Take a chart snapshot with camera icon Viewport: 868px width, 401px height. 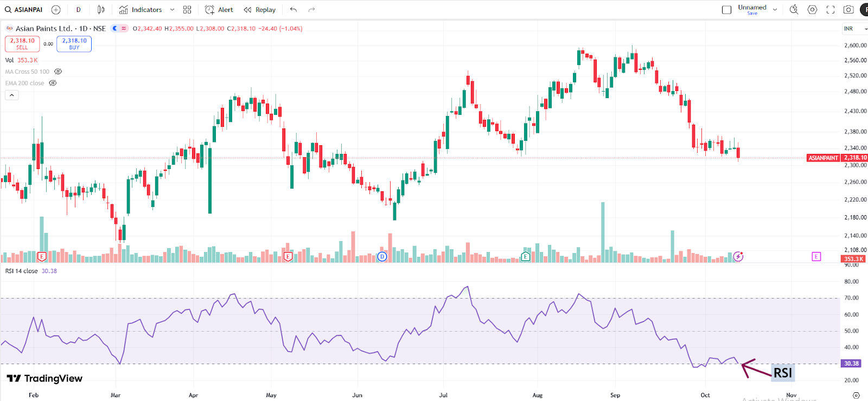click(x=848, y=10)
